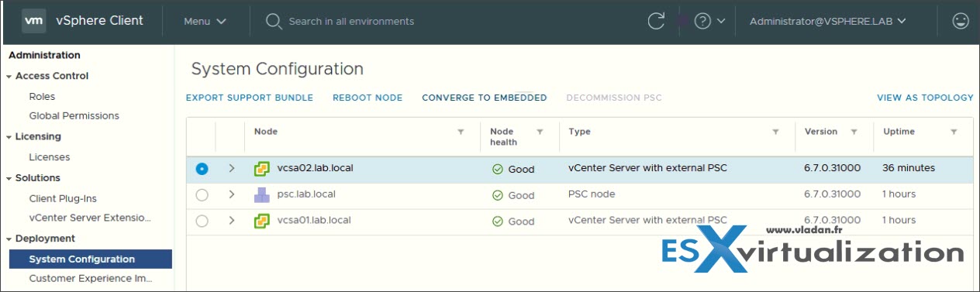Click the psc.lab.local PSC node icon
Screen dimensions: 980x292
coord(262,194)
